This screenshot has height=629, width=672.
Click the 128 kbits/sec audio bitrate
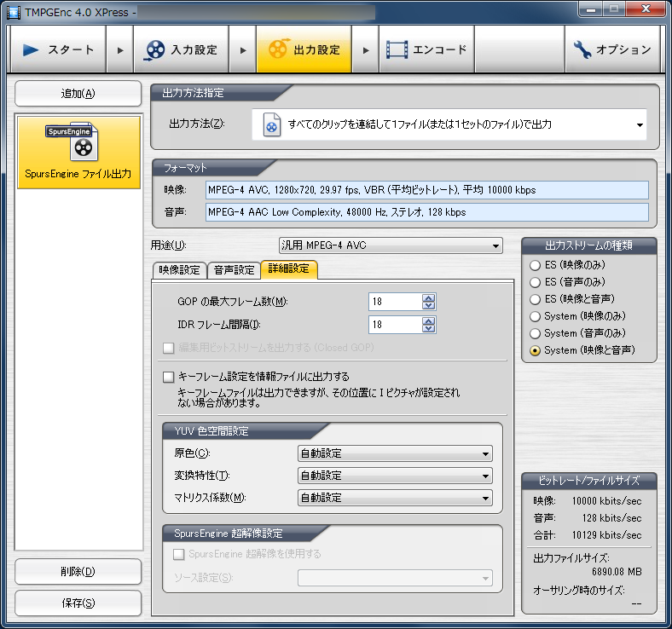pyautogui.click(x=611, y=518)
